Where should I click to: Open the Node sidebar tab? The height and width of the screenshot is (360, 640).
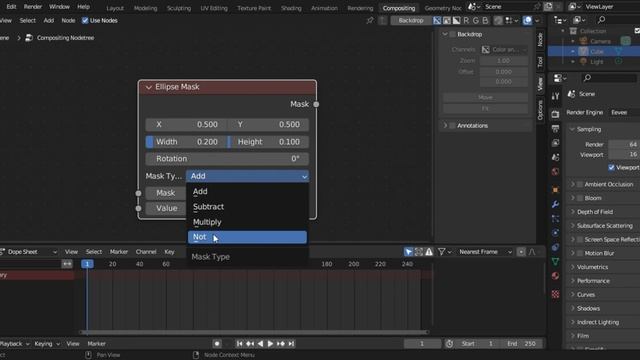tap(540, 39)
